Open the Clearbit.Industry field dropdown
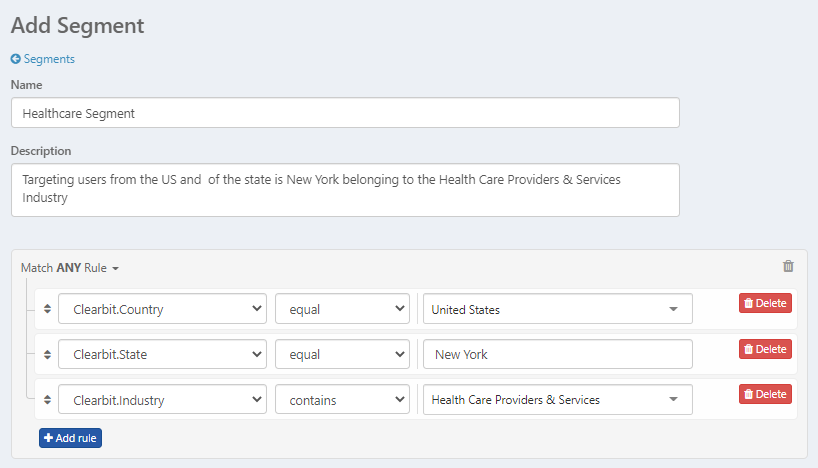Screen dimensions: 818x468 pyautogui.click(x=162, y=400)
